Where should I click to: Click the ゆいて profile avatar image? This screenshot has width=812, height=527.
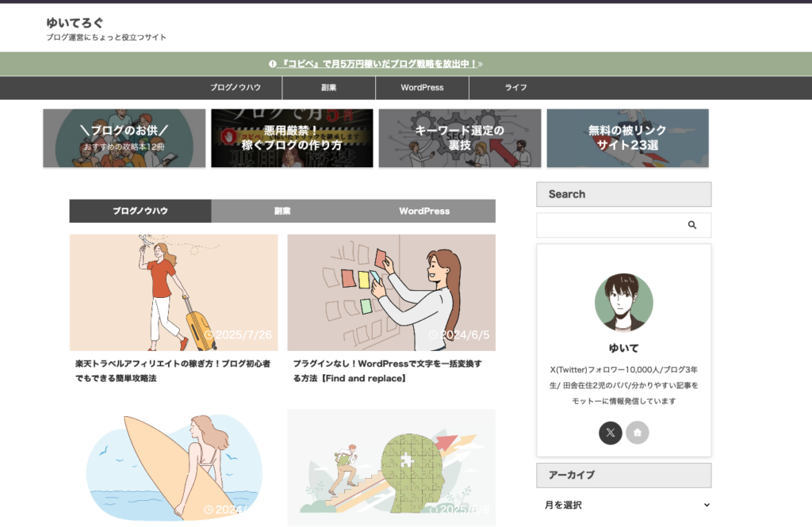[x=623, y=303]
